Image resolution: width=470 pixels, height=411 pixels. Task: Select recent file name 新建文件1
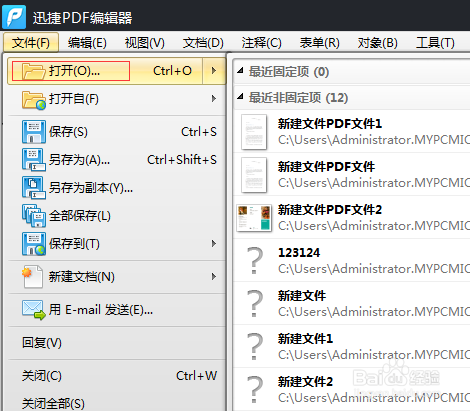point(305,339)
